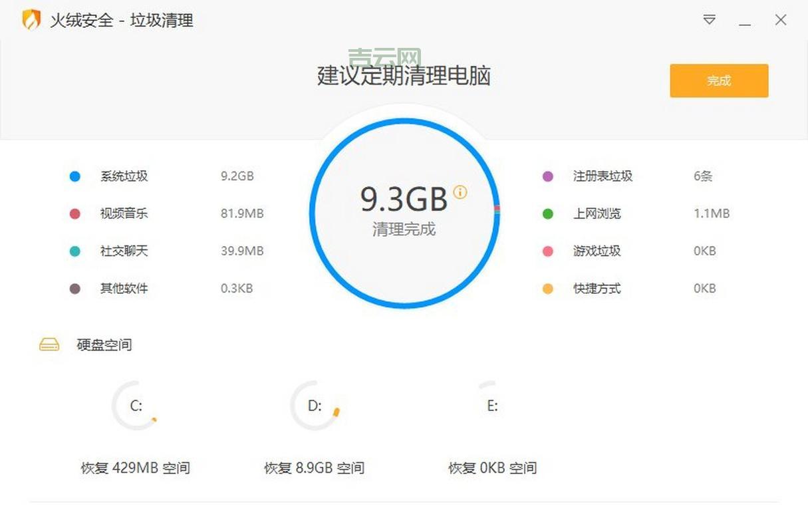The image size is (808, 532).
Task: Select the 系统垃圾 blue category dot
Action: (74, 176)
